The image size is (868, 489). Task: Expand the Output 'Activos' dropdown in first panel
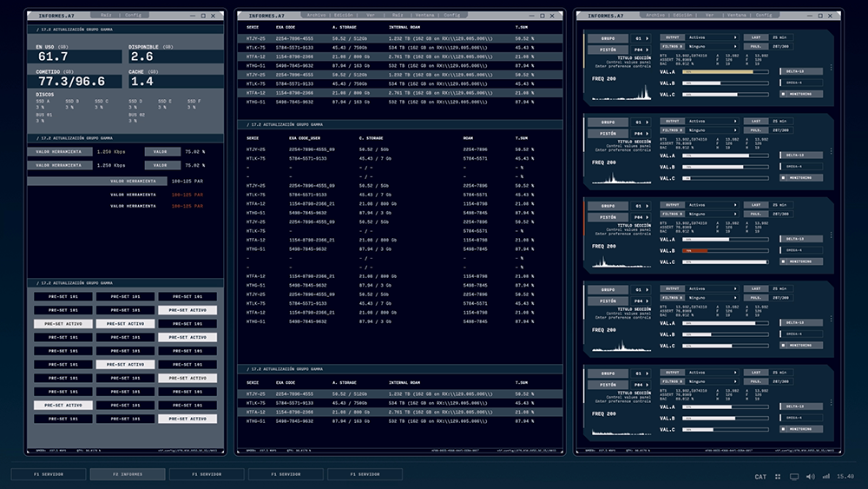coord(713,37)
